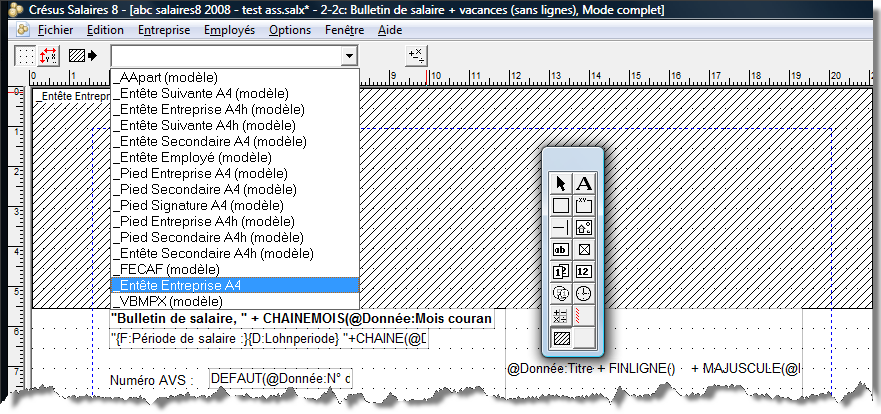The width and height of the screenshot is (881, 414).
Task: Select the 'Bulletin de salaire' formula field
Action: 302,319
